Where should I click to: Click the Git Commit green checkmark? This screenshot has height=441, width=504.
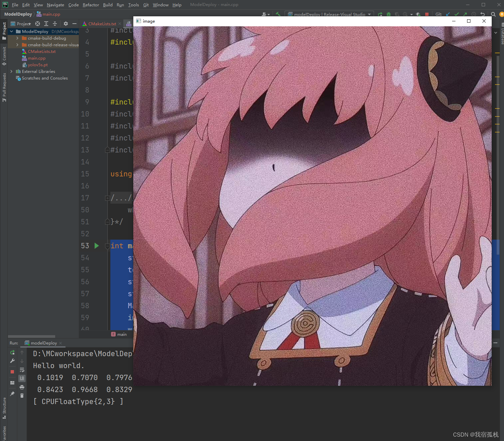point(456,14)
